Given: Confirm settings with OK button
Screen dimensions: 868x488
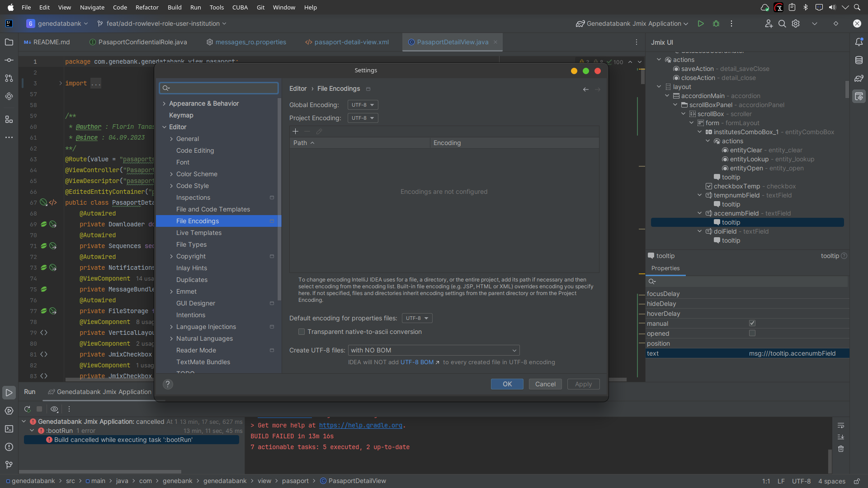Looking at the screenshot, I should (507, 384).
